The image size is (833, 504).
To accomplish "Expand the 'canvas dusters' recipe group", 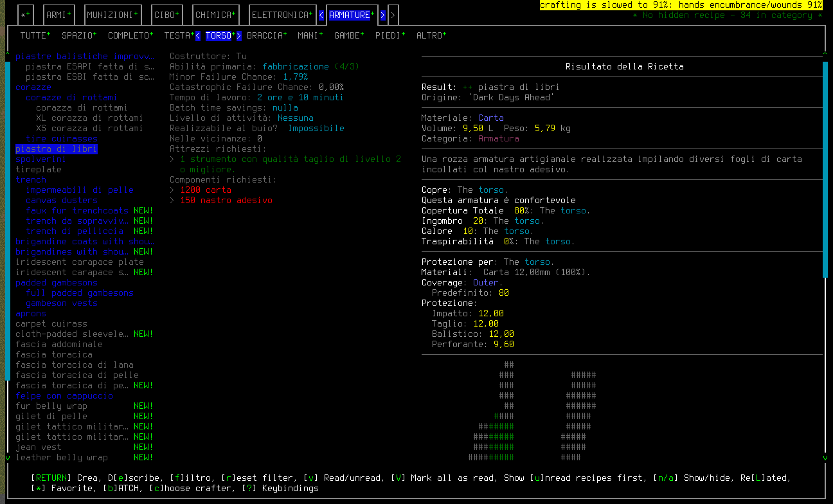I will (x=62, y=200).
